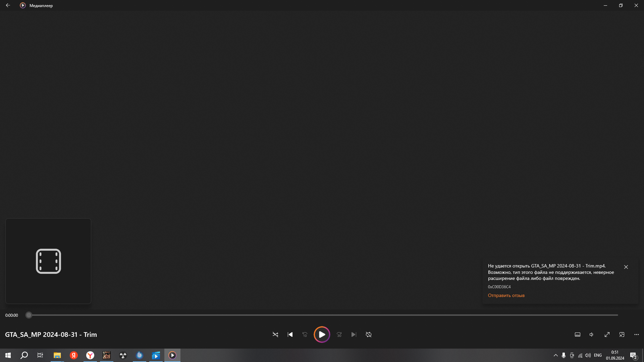The image size is (644, 362).
Task: Click the Отправить отзыв link
Action: (506, 295)
